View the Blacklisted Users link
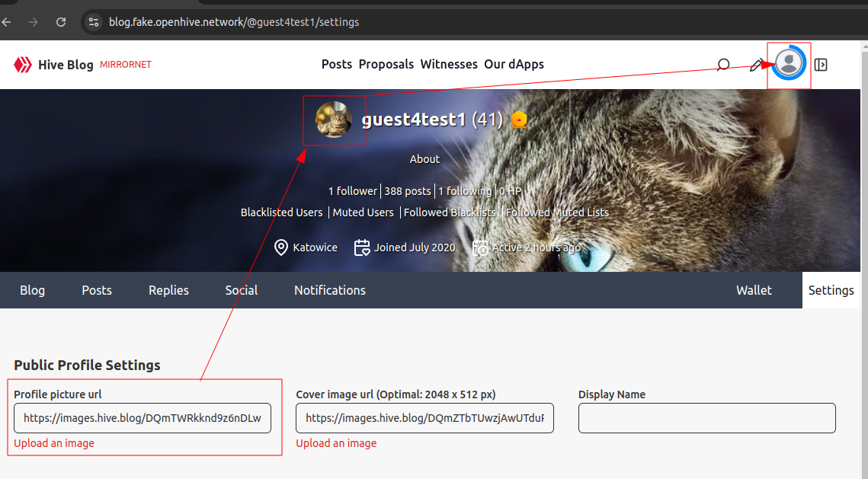This screenshot has width=868, height=479. (x=282, y=212)
